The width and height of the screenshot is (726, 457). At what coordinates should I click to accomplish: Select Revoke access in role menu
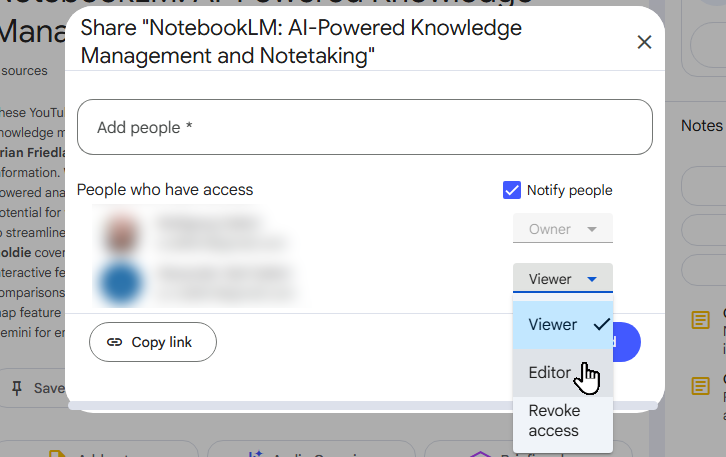click(x=563, y=421)
